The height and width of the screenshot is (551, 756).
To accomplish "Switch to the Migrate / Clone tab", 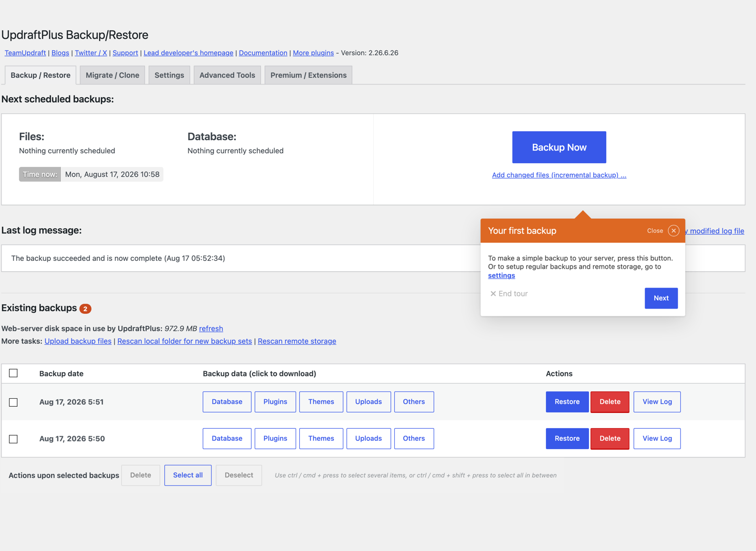I will coord(112,75).
